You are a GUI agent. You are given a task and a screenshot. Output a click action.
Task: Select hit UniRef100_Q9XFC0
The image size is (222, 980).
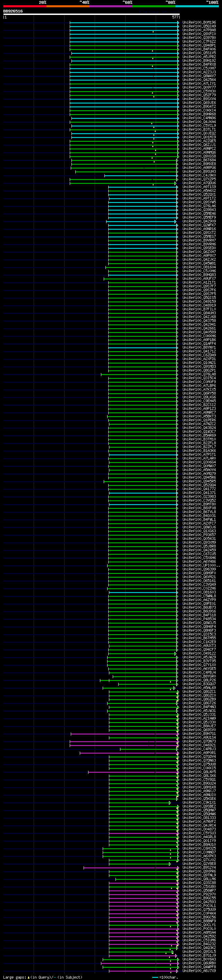(199, 34)
